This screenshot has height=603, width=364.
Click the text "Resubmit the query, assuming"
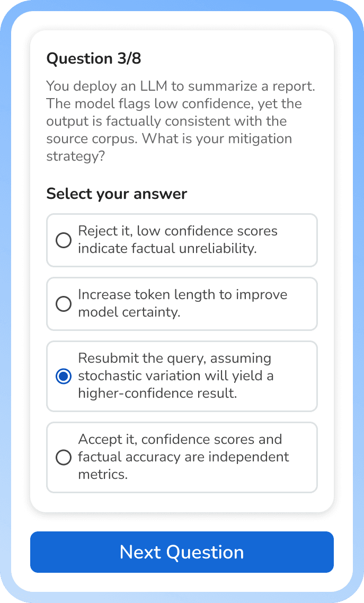174,359
